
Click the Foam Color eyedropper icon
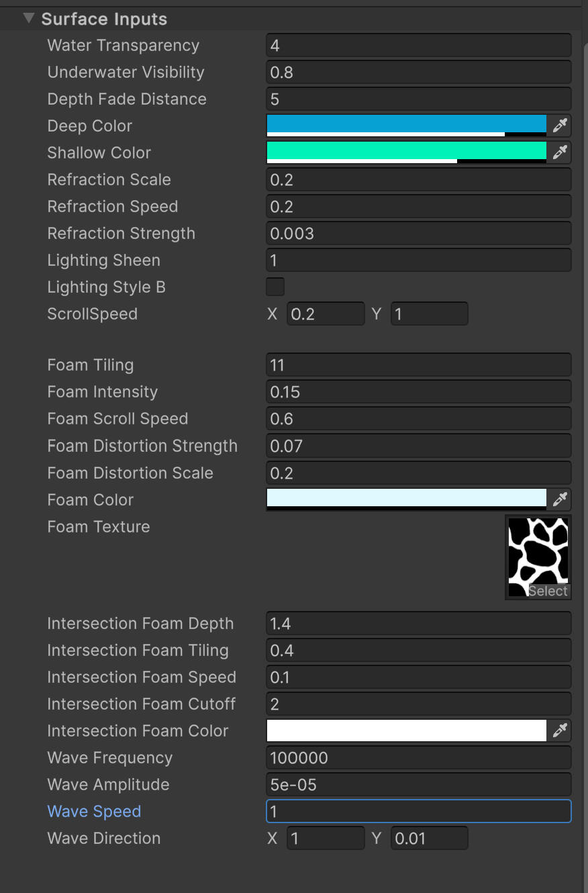[x=559, y=499]
